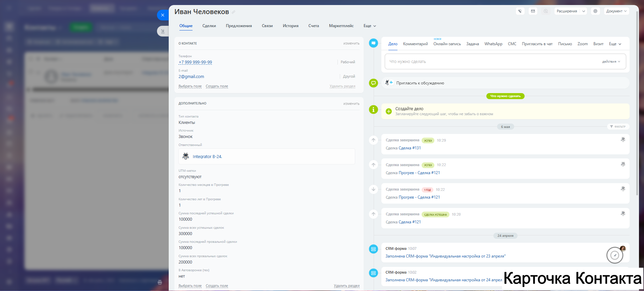Click responsible user icon on Сделка #131 entry
Viewport: 644px width, 291px height.
click(x=623, y=140)
